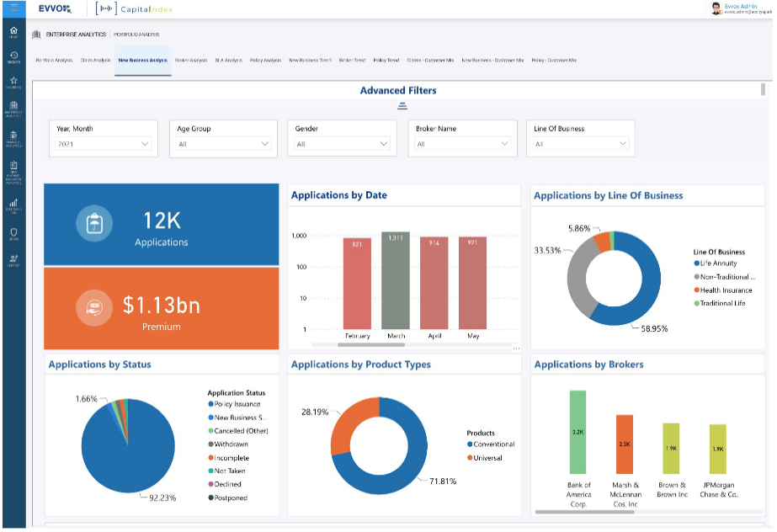Select the Policy Trend tab
Image resolution: width=777 pixels, height=532 pixels.
pyautogui.click(x=386, y=61)
